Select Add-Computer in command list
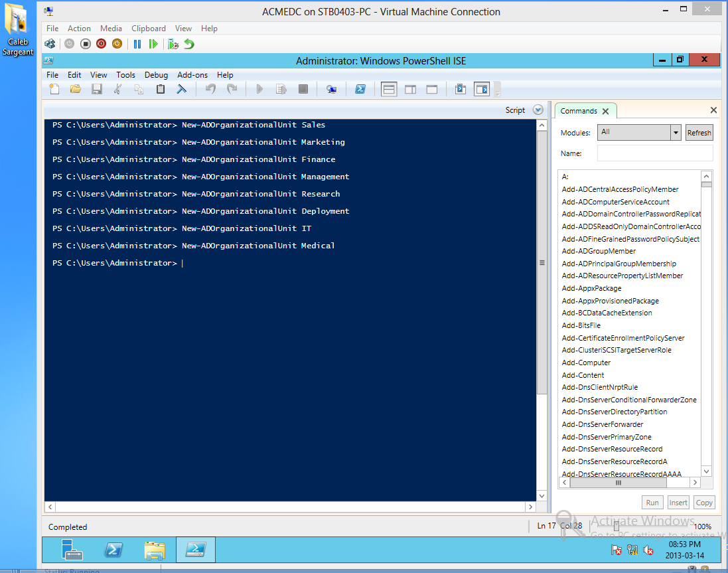Image resolution: width=728 pixels, height=573 pixels. (586, 363)
